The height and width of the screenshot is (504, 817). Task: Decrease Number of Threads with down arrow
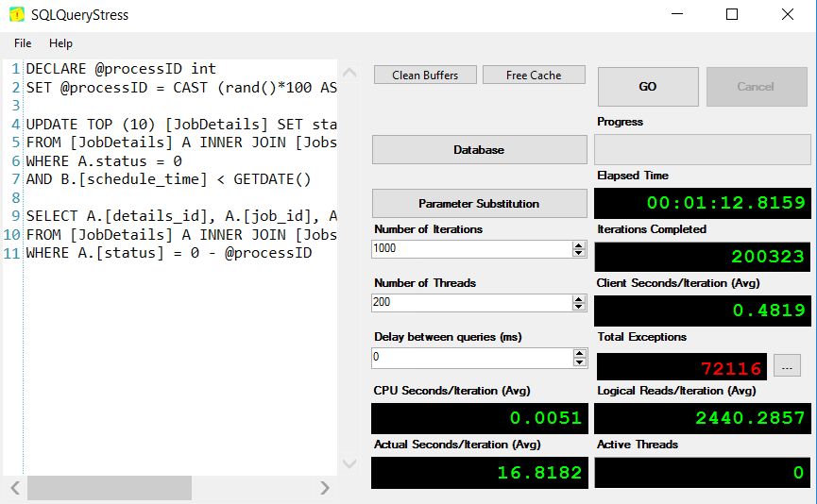[x=579, y=307]
